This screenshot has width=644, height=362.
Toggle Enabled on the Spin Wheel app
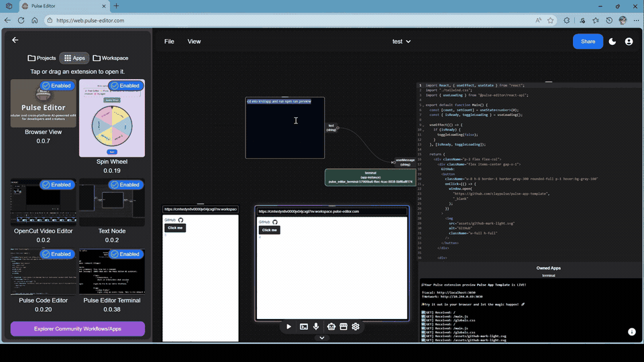(125, 86)
